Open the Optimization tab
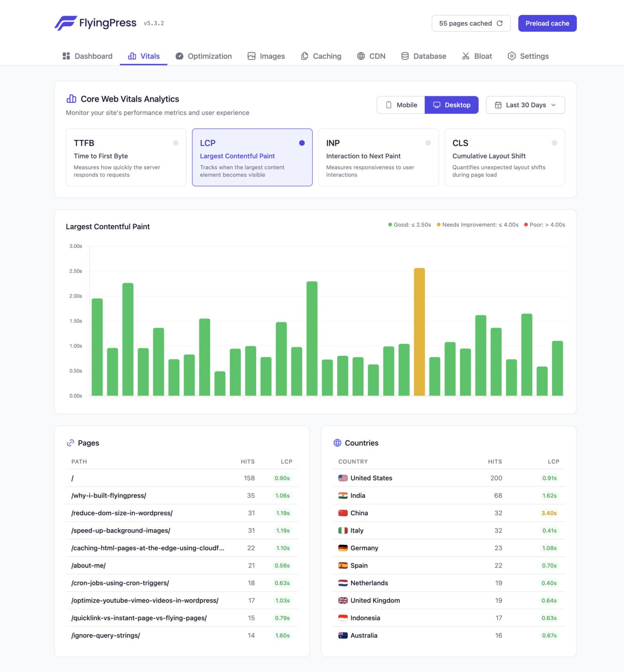The height and width of the screenshot is (672, 624). pos(204,56)
